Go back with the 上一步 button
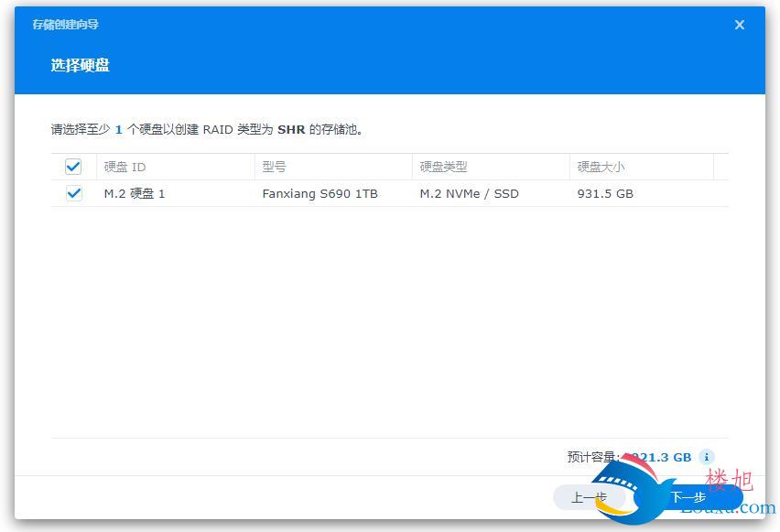Image resolution: width=780 pixels, height=532 pixels. pos(589,497)
